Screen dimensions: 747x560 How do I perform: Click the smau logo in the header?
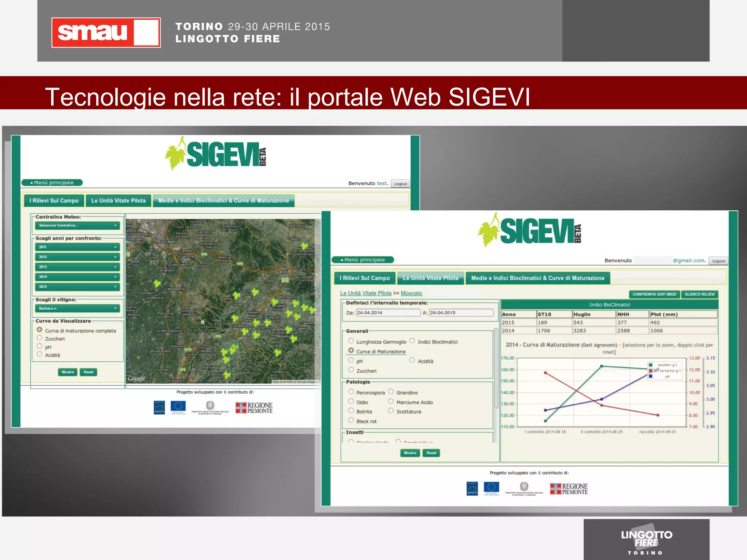click(x=106, y=32)
